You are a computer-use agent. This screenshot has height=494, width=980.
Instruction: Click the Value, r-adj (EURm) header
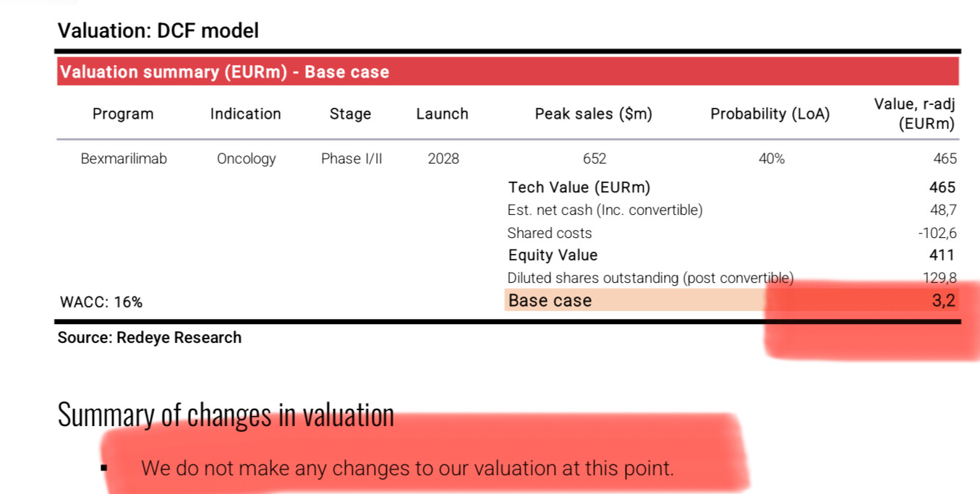915,114
